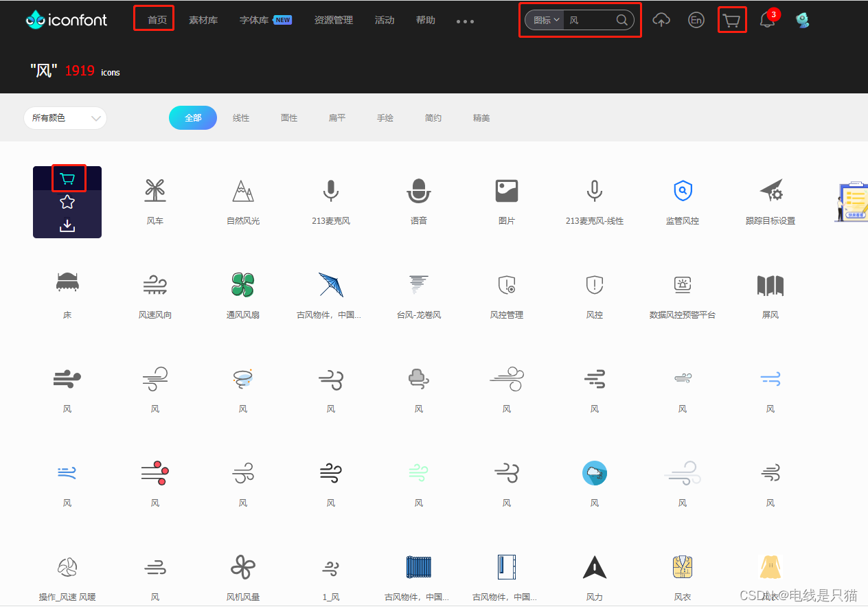Open notifications with the bell icon

pos(767,20)
